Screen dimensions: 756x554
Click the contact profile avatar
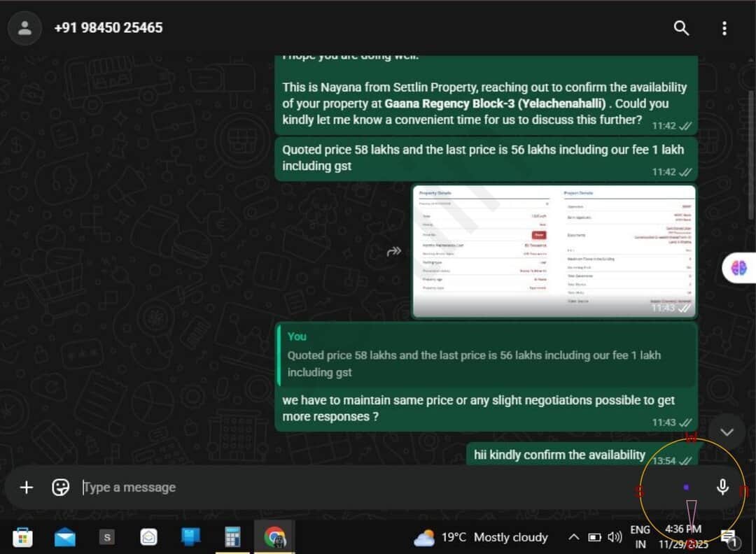tap(24, 28)
